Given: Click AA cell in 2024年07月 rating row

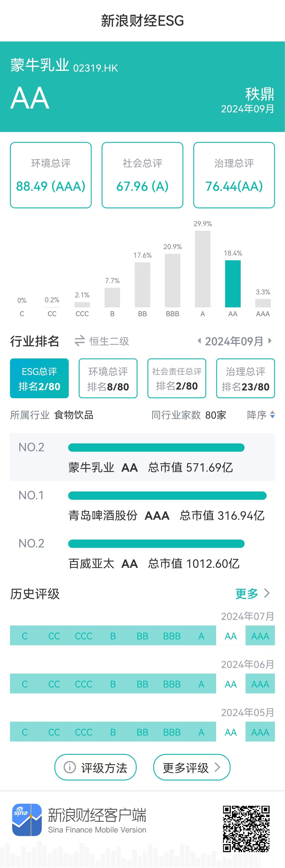Looking at the screenshot, I should [231, 636].
